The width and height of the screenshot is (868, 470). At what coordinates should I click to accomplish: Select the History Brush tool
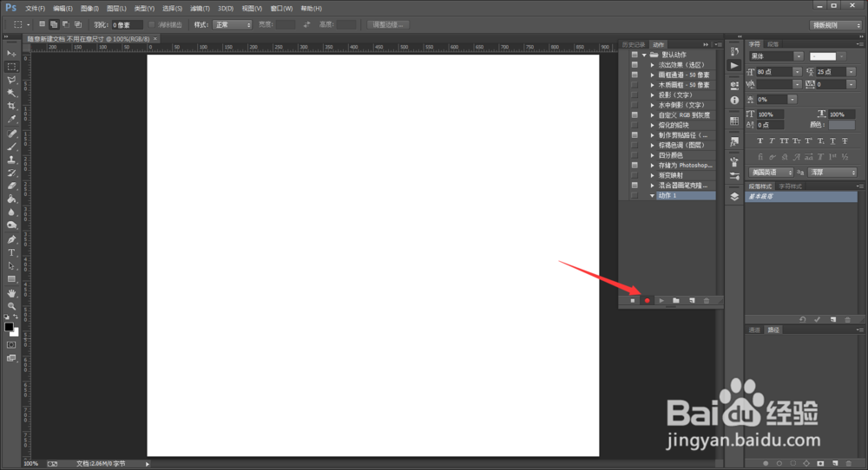pos(11,173)
